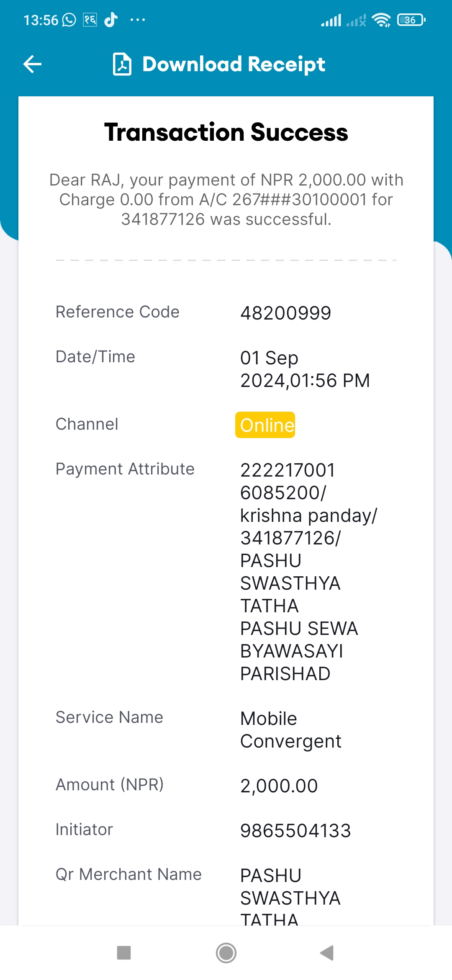Show more notifications via three dots
The width and height of the screenshot is (452, 980).
(138, 20)
